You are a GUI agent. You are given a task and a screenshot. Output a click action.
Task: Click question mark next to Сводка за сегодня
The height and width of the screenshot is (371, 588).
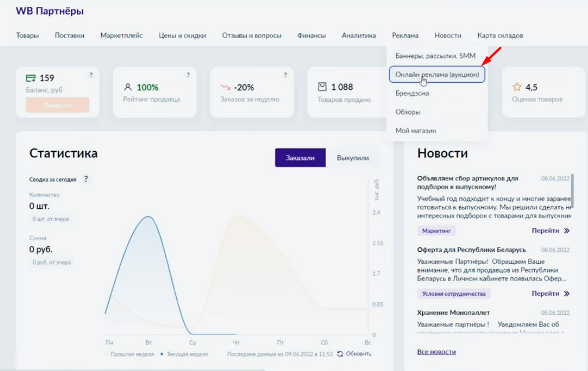click(86, 179)
